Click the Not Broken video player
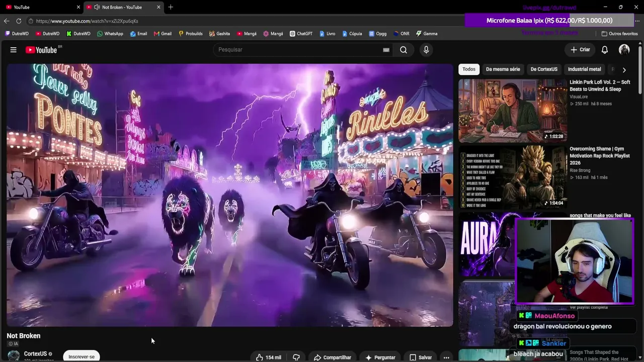This screenshot has width=644, height=362. point(230,195)
